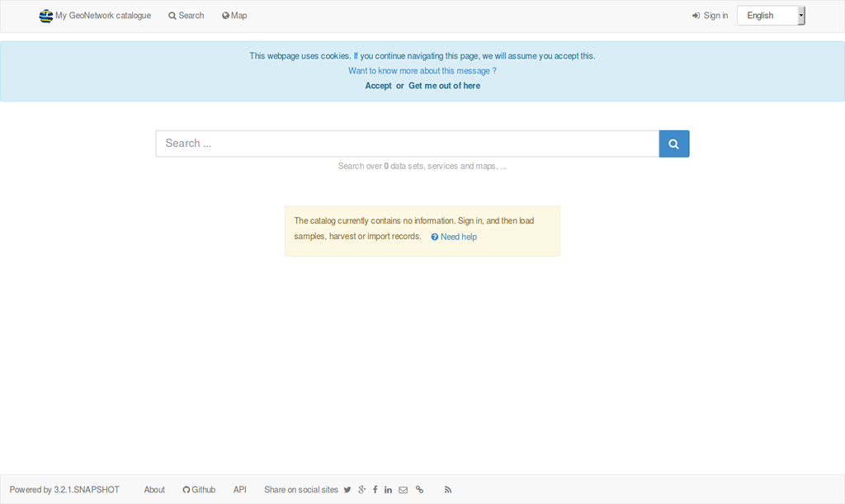This screenshot has width=845, height=504.
Task: Share on Twitter icon
Action: pyautogui.click(x=347, y=489)
